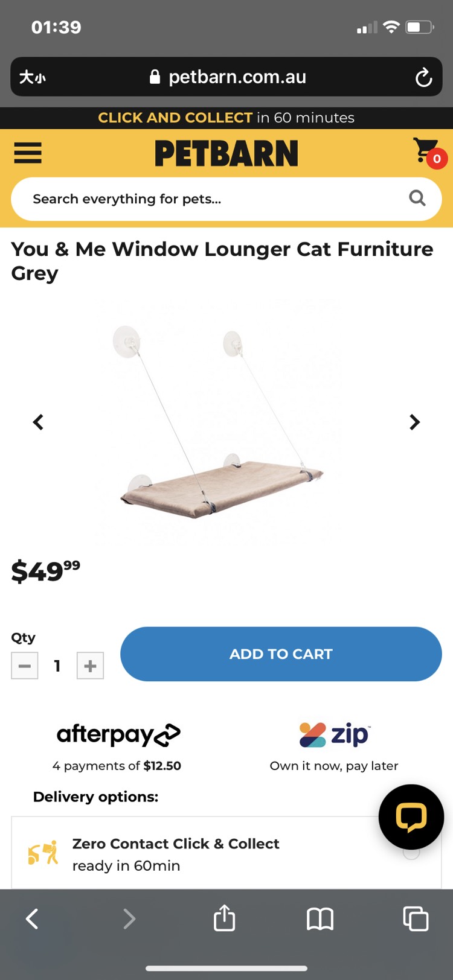Viewport: 453px width, 980px height.
Task: Tap the petbarn.com.au address bar
Action: pos(226,77)
